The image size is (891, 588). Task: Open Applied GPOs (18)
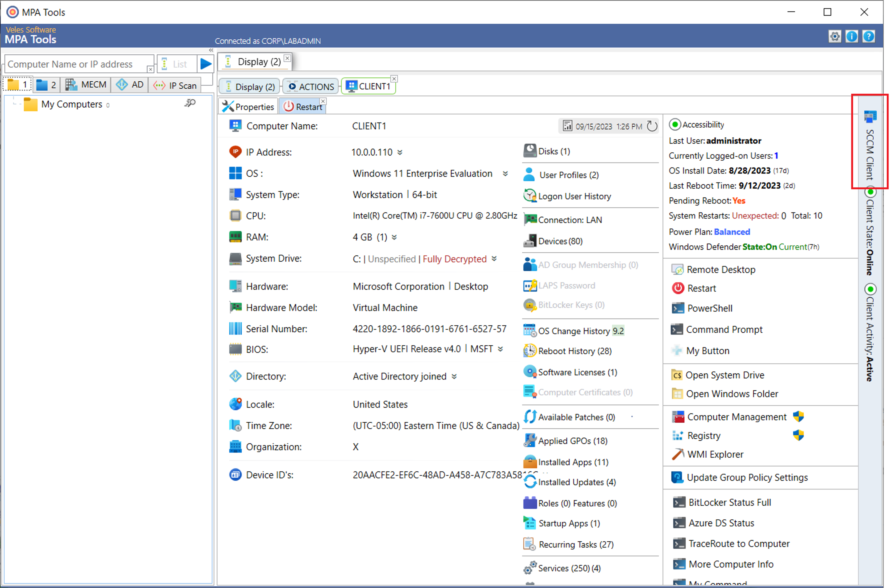pos(565,441)
